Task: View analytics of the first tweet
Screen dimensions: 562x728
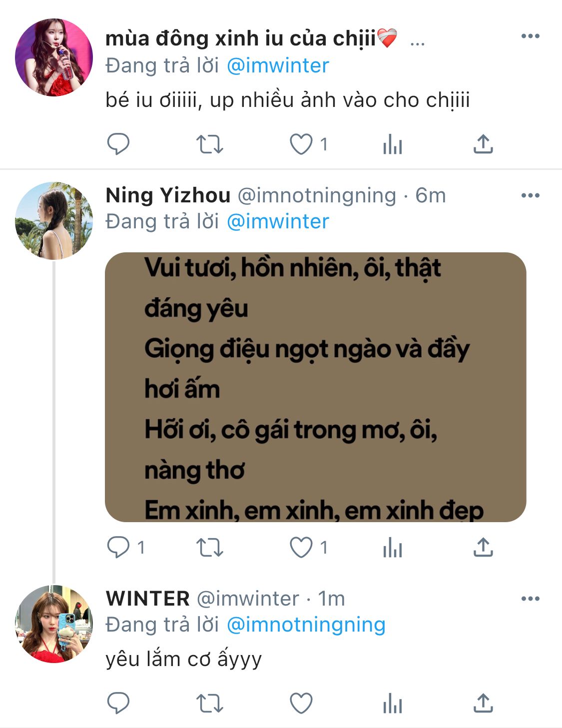Action: (x=392, y=145)
